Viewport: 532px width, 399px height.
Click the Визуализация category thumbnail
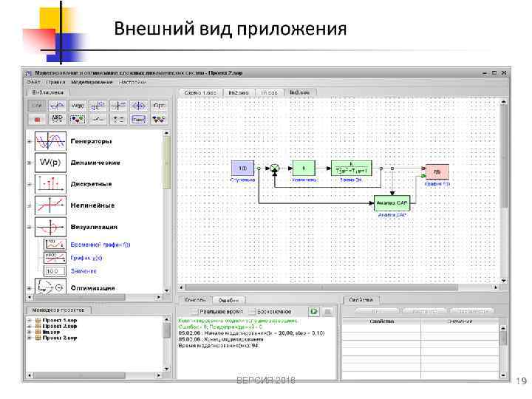pyautogui.click(x=50, y=227)
